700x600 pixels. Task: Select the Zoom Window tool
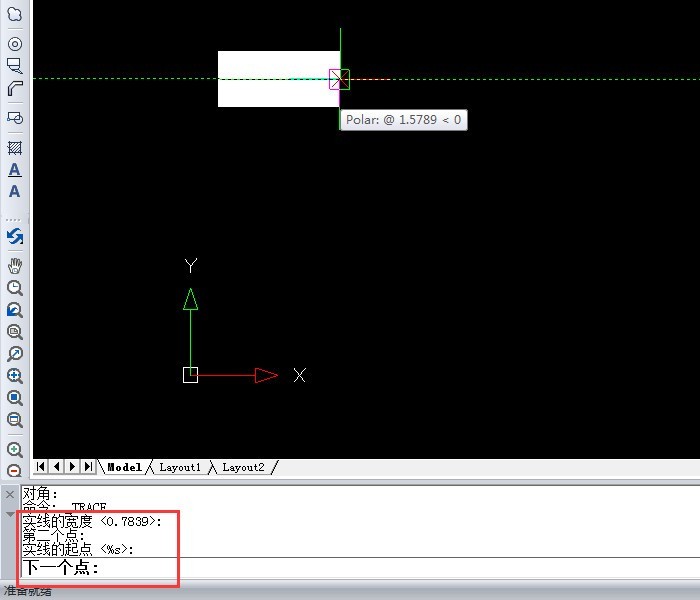[x=14, y=332]
